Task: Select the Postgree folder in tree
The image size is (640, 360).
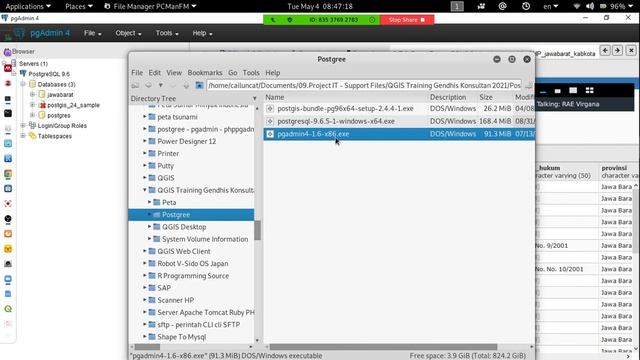Action: (176, 215)
